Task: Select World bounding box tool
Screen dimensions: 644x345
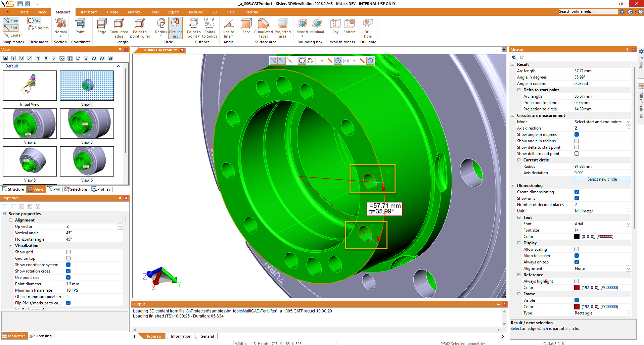Action: point(302,28)
